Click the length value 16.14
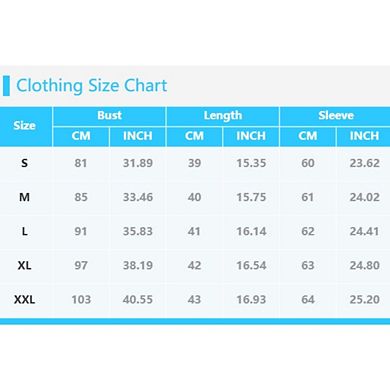The width and height of the screenshot is (390, 390). click(x=251, y=231)
